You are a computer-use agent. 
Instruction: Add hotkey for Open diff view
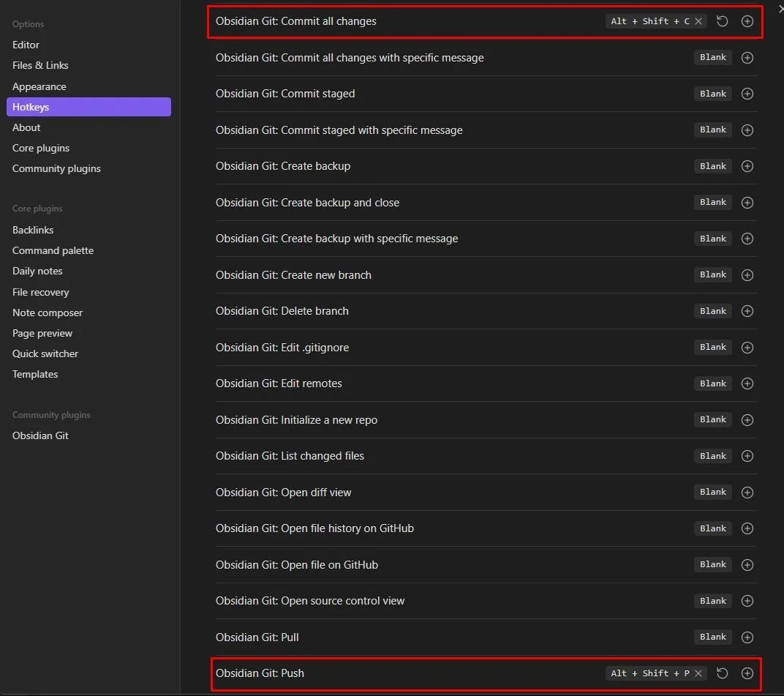pyautogui.click(x=747, y=492)
